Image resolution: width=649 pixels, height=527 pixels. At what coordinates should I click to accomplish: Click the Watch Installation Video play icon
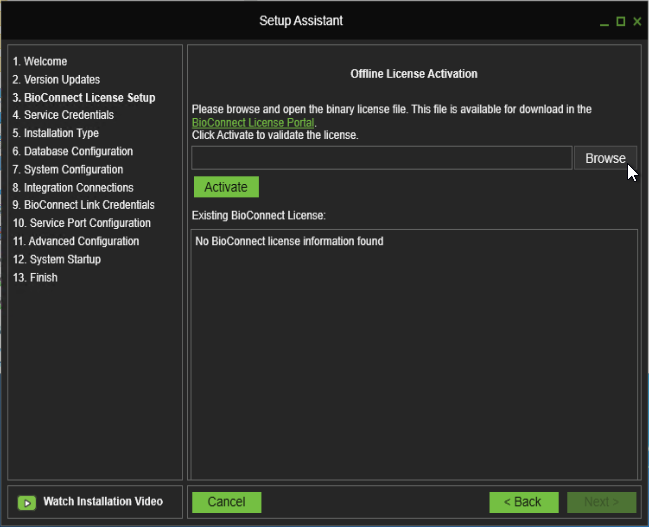[x=27, y=502]
